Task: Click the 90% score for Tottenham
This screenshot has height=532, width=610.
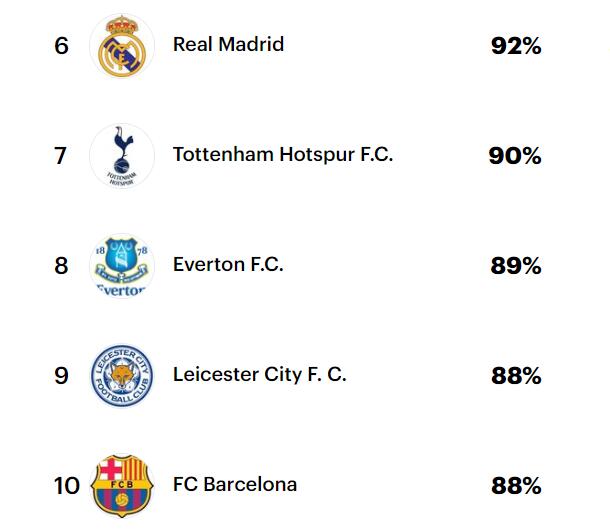Action: tap(515, 156)
